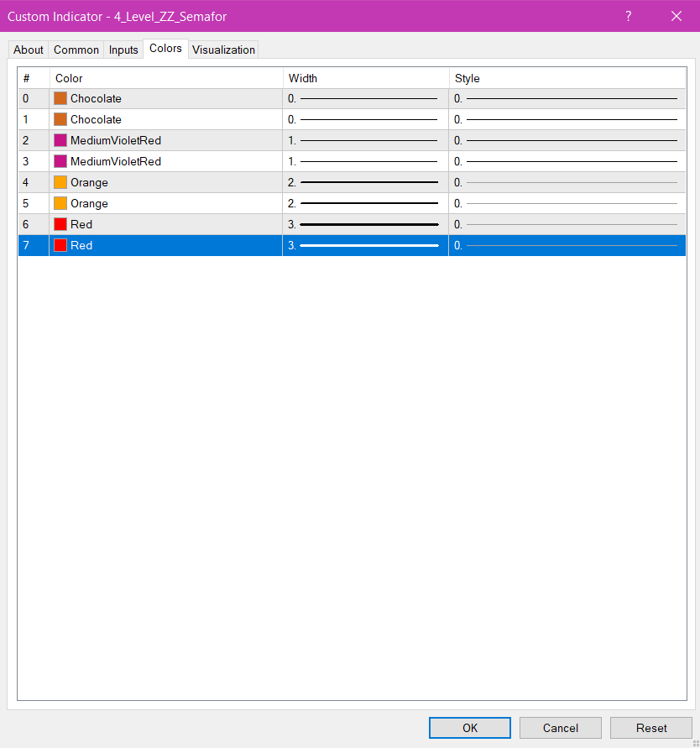Select row number 0 index cell
The width and height of the screenshot is (700, 748).
pyautogui.click(x=34, y=98)
